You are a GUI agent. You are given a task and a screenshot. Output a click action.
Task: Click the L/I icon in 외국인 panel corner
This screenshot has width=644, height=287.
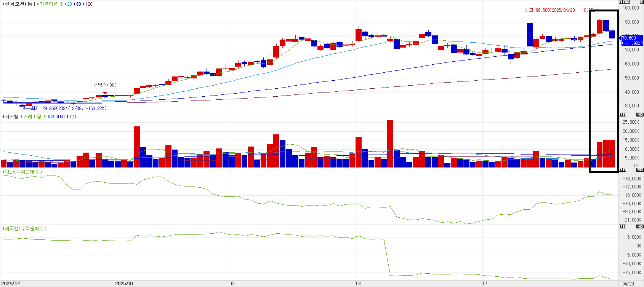(623, 226)
